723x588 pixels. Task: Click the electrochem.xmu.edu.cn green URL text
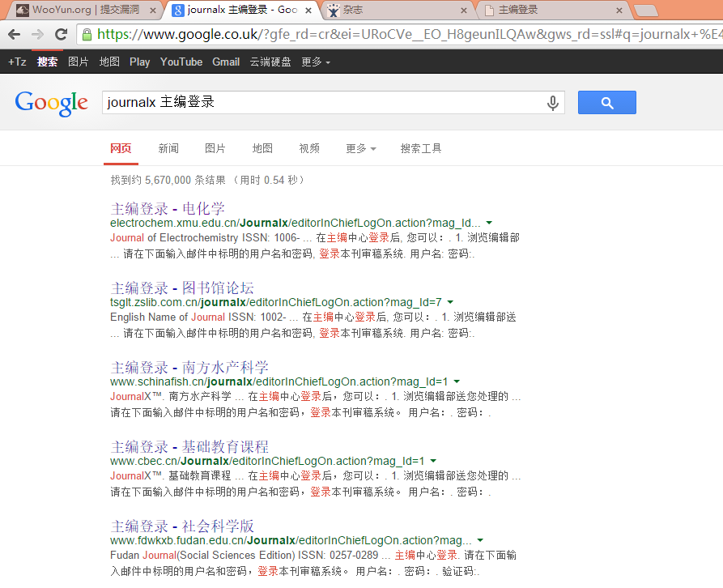pyautogui.click(x=295, y=223)
